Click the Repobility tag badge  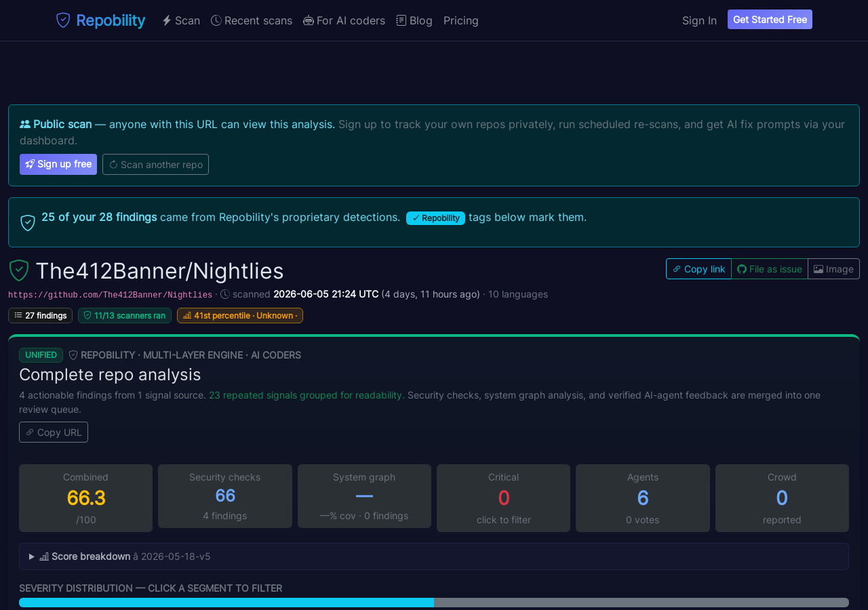[435, 218]
